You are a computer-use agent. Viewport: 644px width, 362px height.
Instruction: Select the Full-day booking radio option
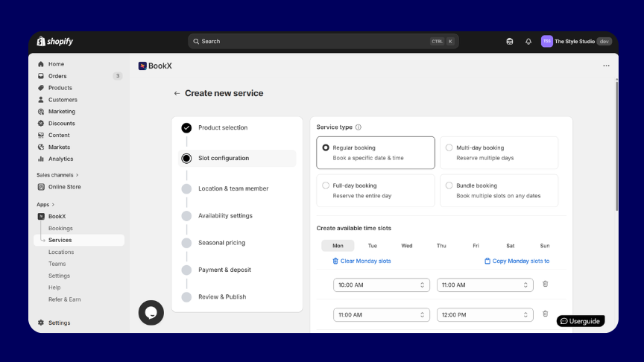click(x=326, y=185)
